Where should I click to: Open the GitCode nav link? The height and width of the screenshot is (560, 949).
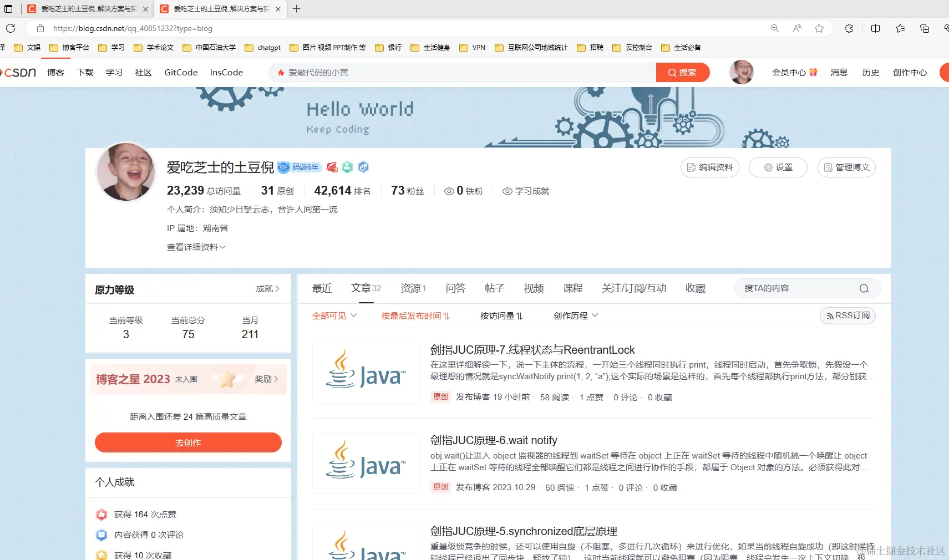(x=181, y=73)
